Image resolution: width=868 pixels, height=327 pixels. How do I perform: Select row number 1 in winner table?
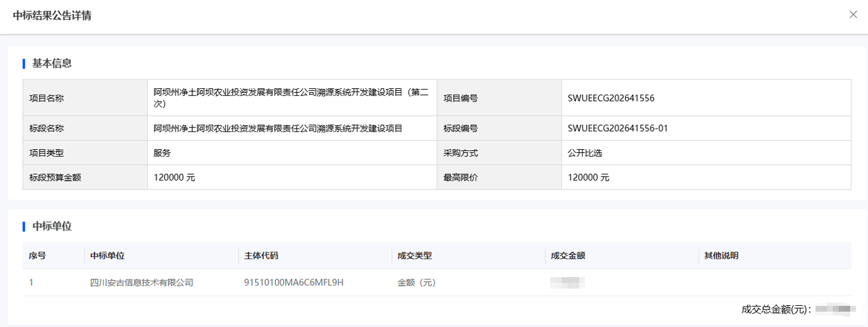point(31,282)
